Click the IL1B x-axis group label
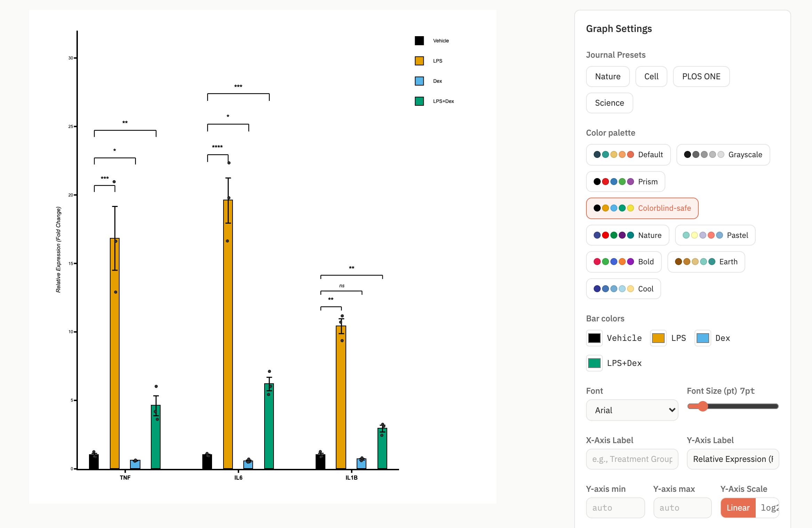This screenshot has width=812, height=528. (x=351, y=478)
